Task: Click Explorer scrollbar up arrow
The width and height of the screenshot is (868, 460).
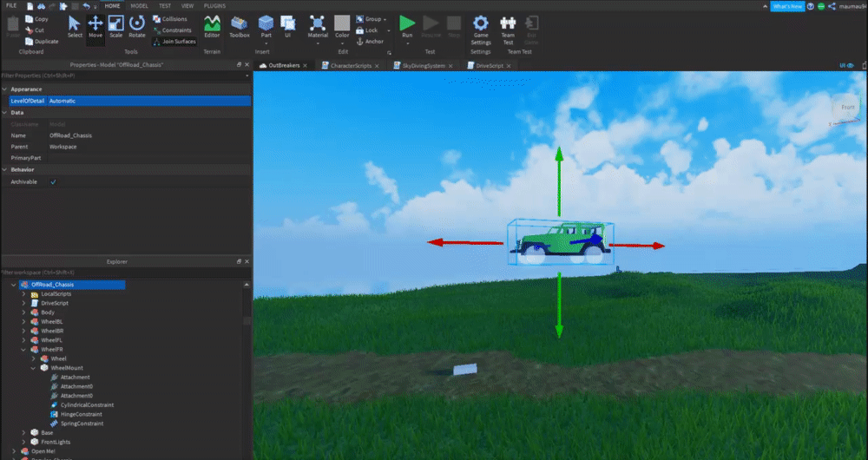Action: [x=247, y=285]
